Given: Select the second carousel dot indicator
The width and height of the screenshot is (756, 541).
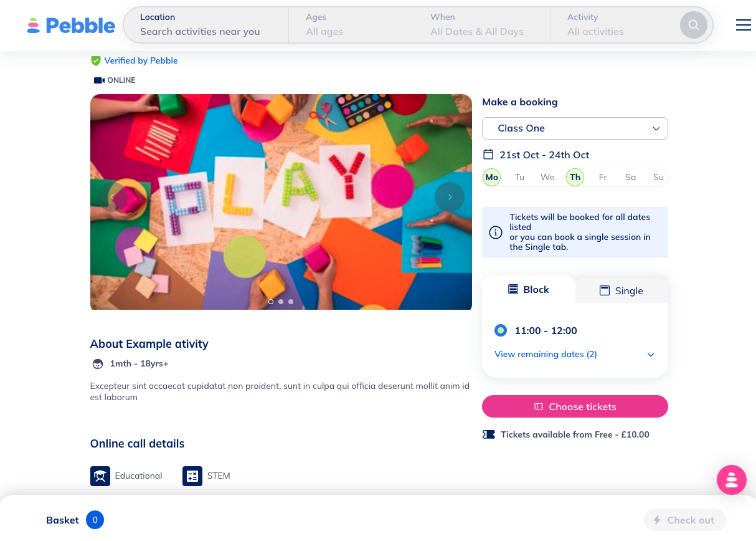Looking at the screenshot, I should click(281, 302).
